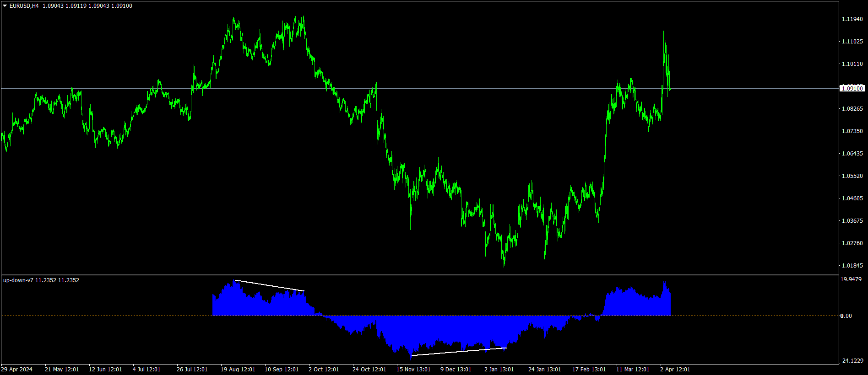Open the chart menu triangle beside EURUSD,H4
The image size is (868, 375).
[5, 6]
